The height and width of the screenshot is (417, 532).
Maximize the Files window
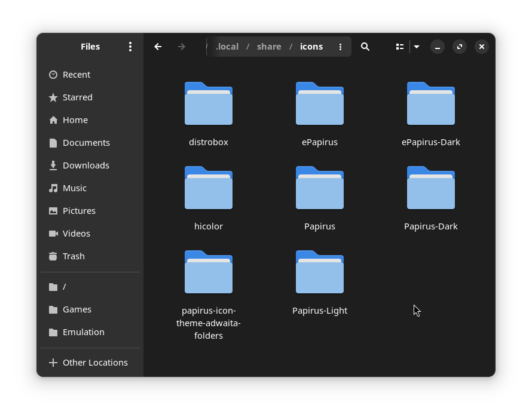point(460,47)
